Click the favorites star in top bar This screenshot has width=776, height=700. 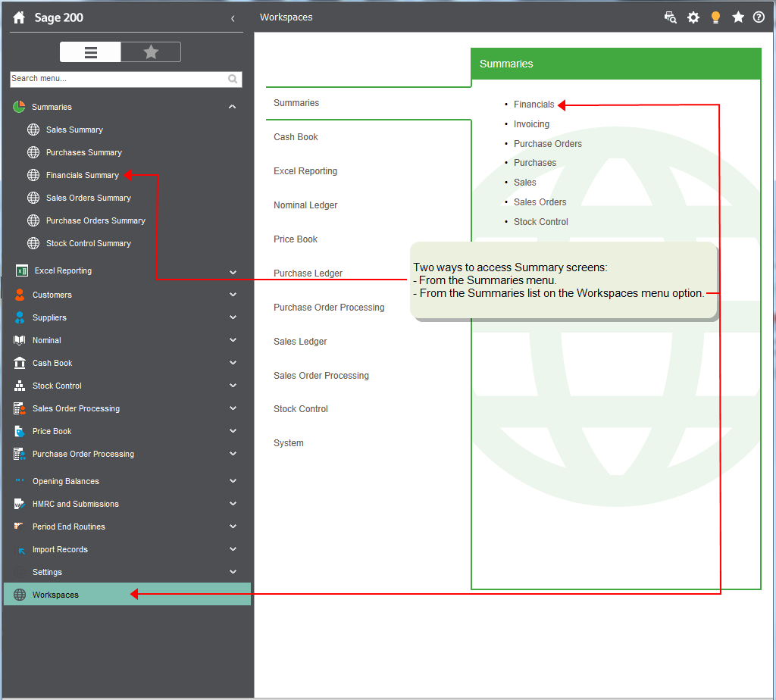tap(738, 17)
